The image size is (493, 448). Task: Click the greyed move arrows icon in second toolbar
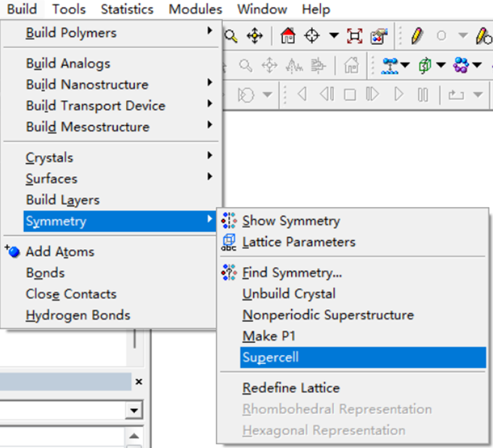269,66
